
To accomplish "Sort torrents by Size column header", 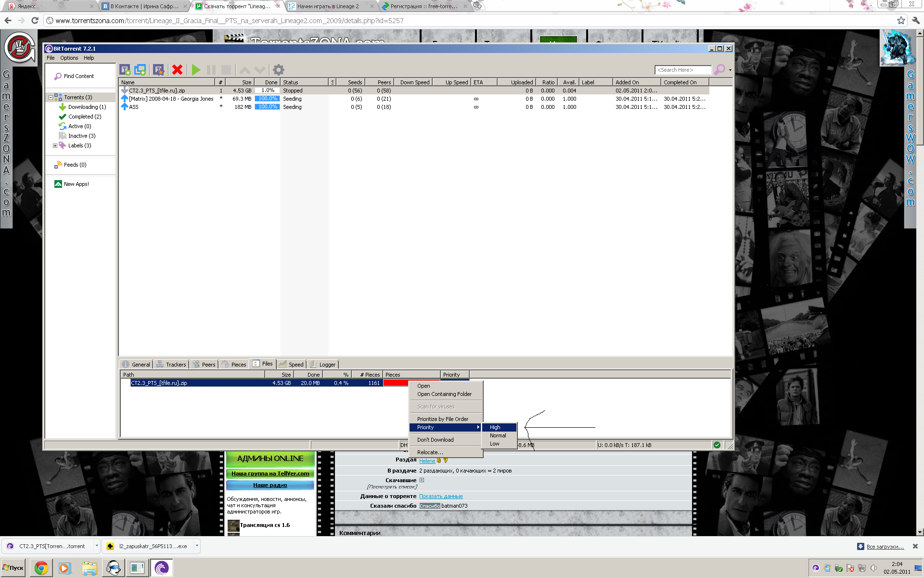I will click(x=240, y=82).
